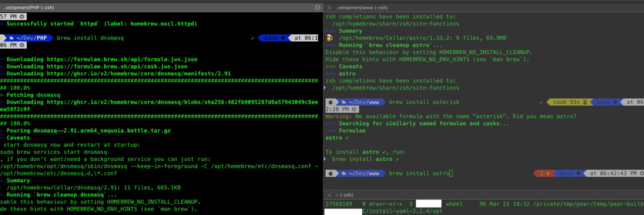This screenshot has width=644, height=215.
Task: Open the cask.jws.json download URL
Action: click(x=117, y=67)
